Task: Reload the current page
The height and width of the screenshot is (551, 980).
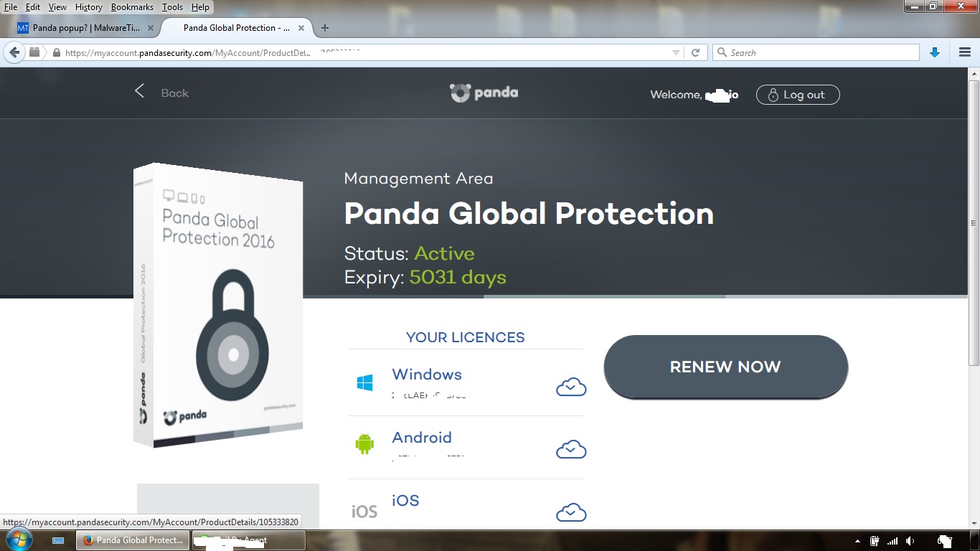Action: 695,52
